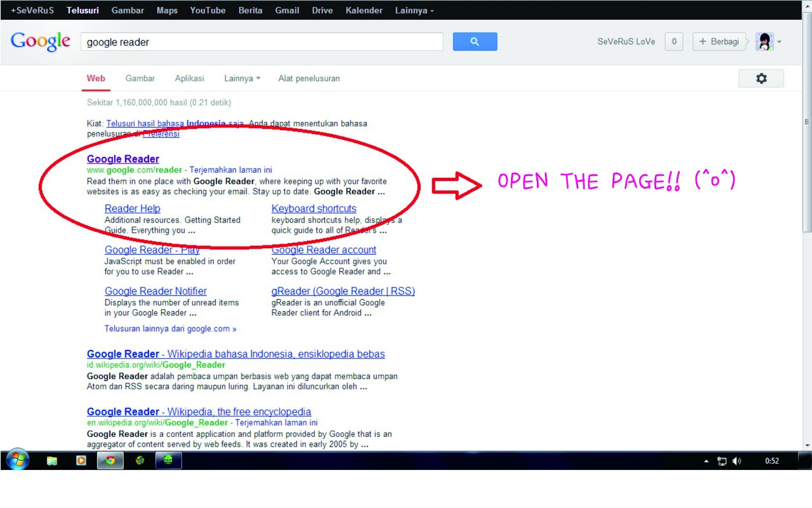Click the Berbagi share button

719,42
